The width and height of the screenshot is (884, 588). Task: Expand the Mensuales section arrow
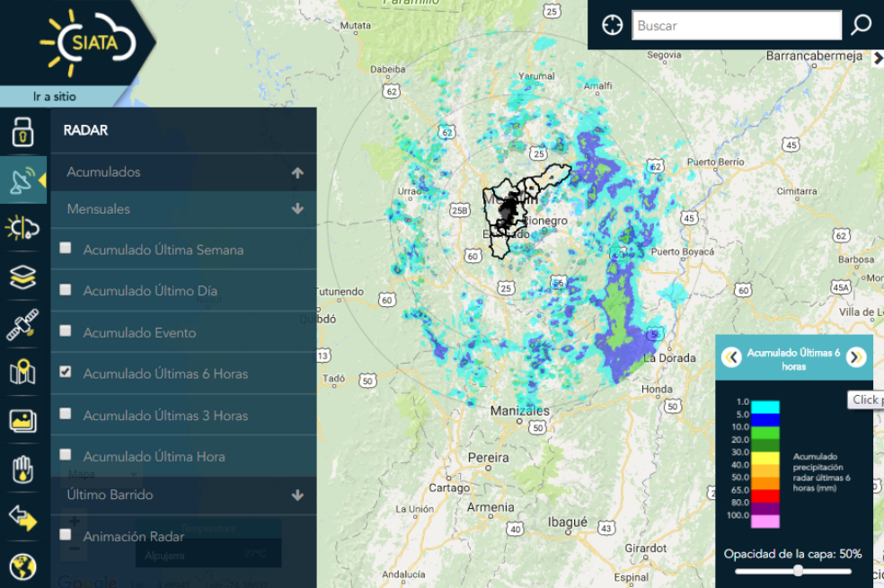[x=297, y=209]
